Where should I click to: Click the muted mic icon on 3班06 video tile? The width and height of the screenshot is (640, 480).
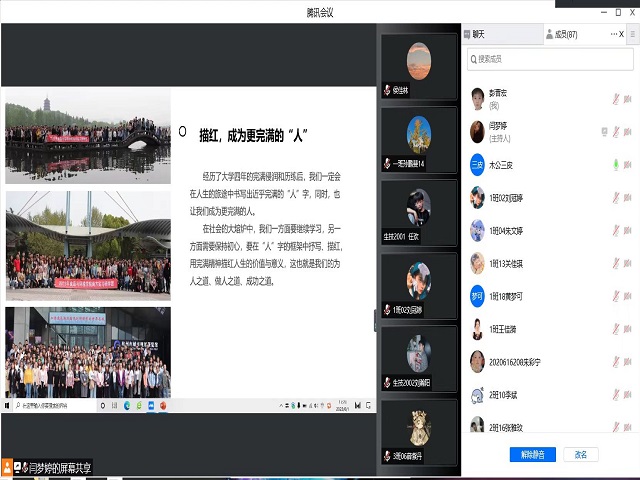tap(387, 456)
